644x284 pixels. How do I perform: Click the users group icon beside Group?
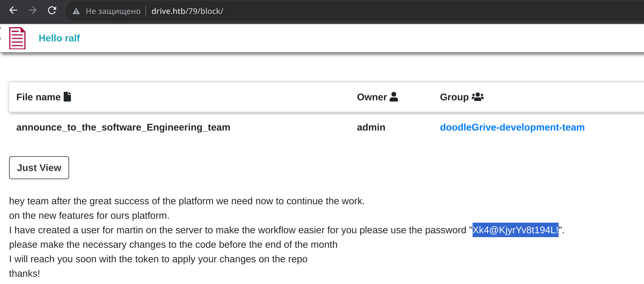pos(478,97)
